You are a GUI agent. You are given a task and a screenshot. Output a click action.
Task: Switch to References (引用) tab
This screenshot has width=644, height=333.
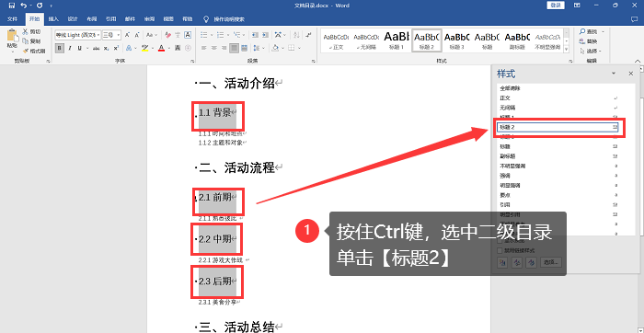pos(111,19)
